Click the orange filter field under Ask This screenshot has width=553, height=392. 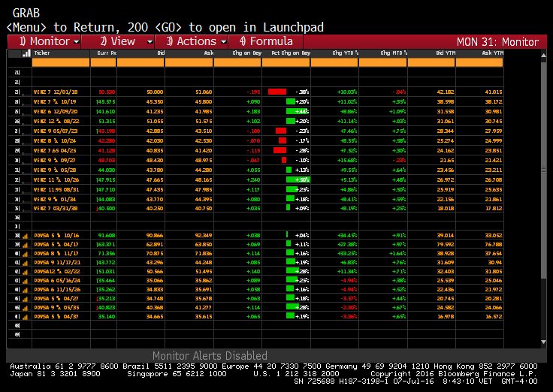(189, 62)
